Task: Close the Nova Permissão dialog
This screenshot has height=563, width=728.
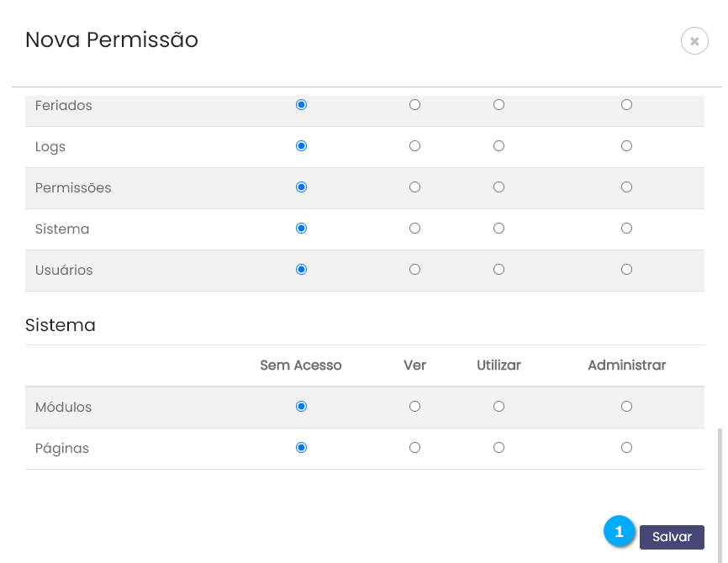Action: click(x=694, y=40)
